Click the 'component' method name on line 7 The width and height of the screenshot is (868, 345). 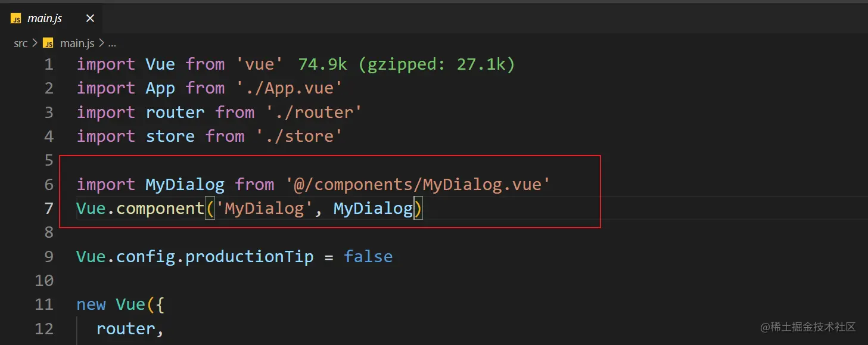click(160, 209)
